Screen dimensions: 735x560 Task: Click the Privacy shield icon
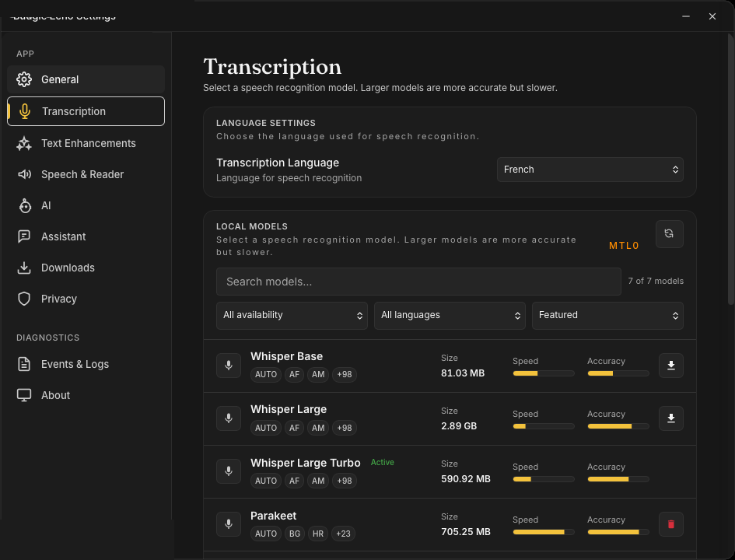(x=24, y=299)
